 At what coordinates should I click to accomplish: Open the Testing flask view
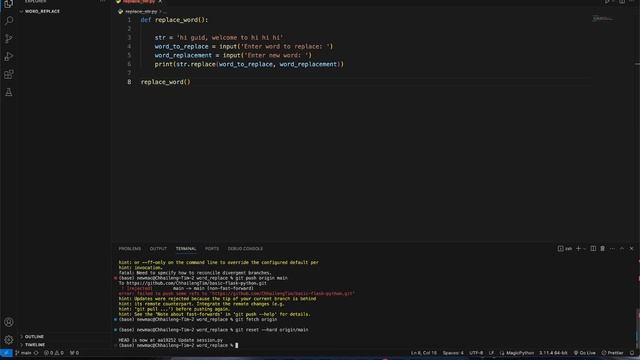click(x=9, y=92)
